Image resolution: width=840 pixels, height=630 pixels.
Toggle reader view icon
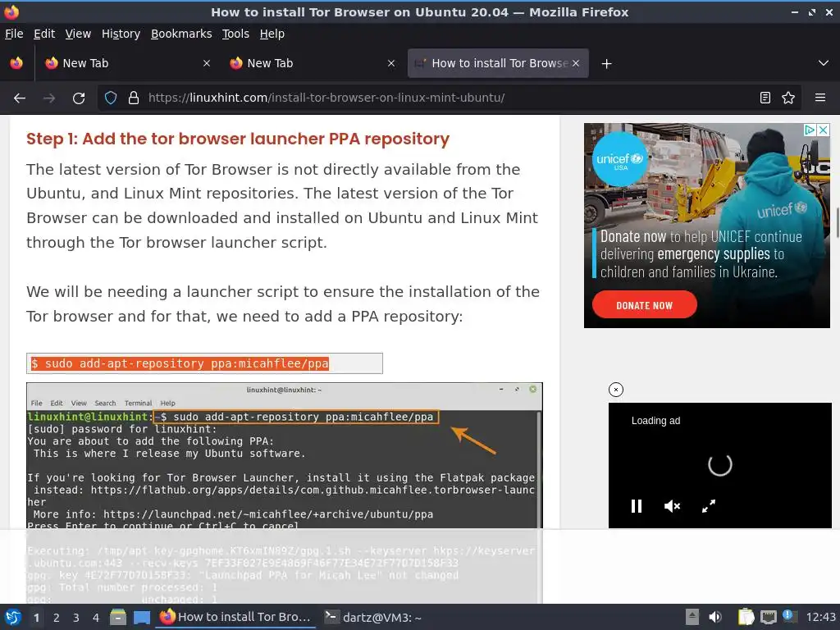(x=765, y=98)
